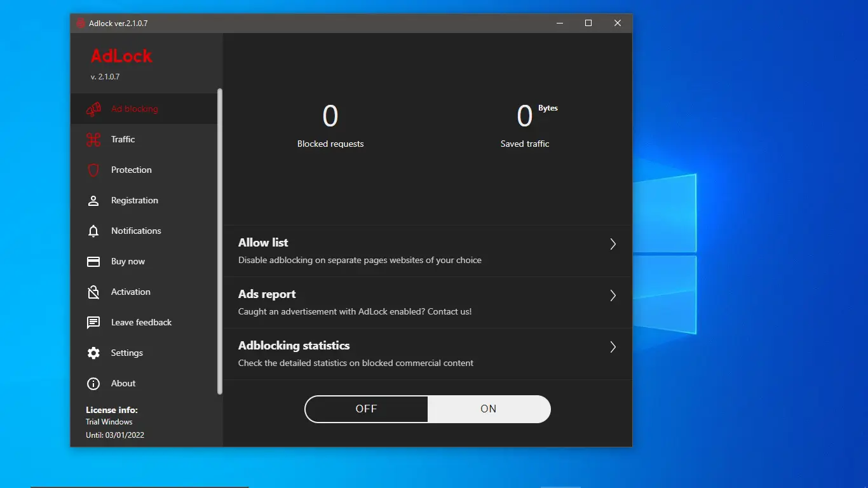Click the Protection shield icon
Screen dimensions: 868x488
coord(93,170)
